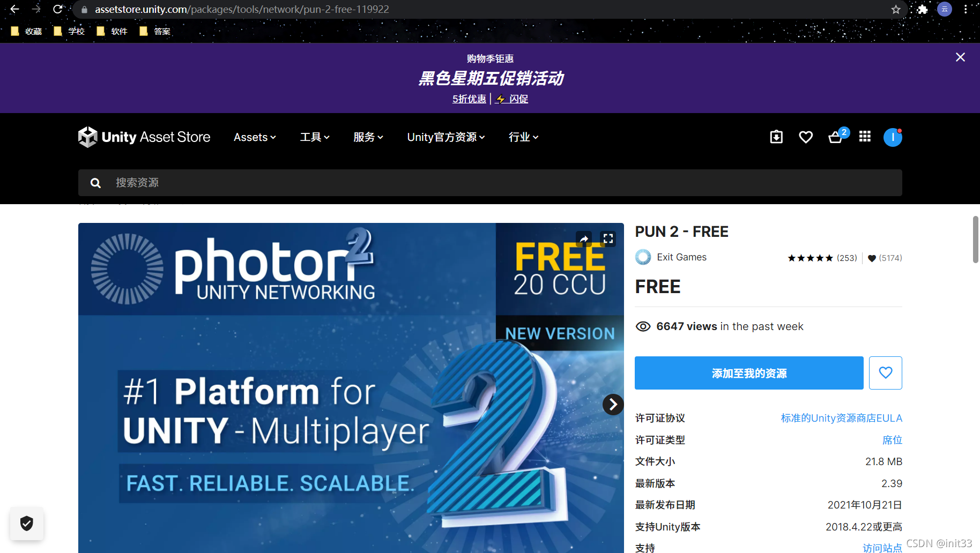Open the 访问站点 support link
Viewport: 980px width, 553px height.
pos(882,548)
